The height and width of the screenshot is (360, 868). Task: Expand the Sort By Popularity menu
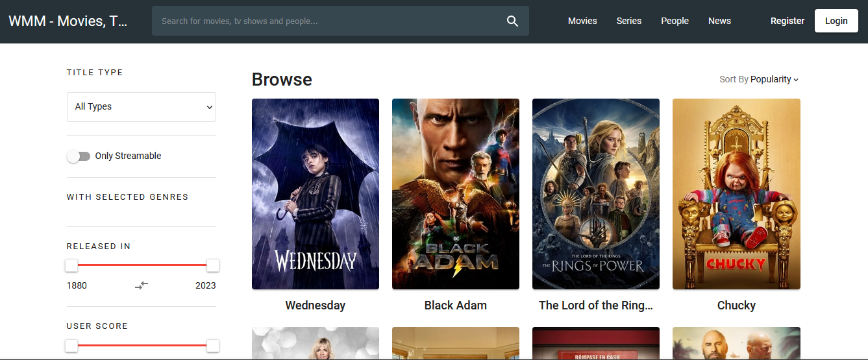[x=759, y=79]
